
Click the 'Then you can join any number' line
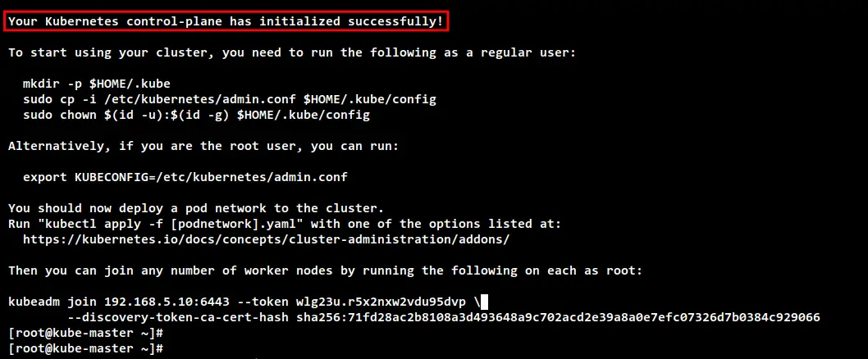[326, 271]
